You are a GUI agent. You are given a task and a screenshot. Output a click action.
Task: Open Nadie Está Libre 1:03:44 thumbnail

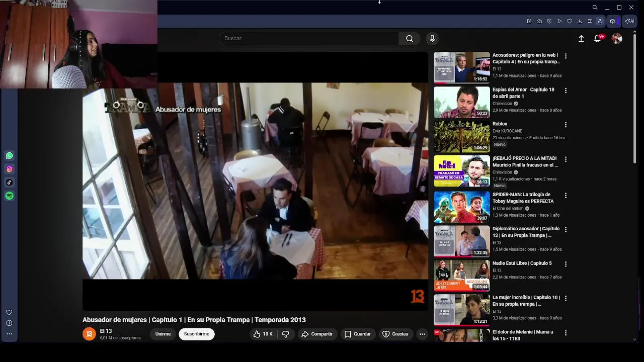click(x=461, y=276)
